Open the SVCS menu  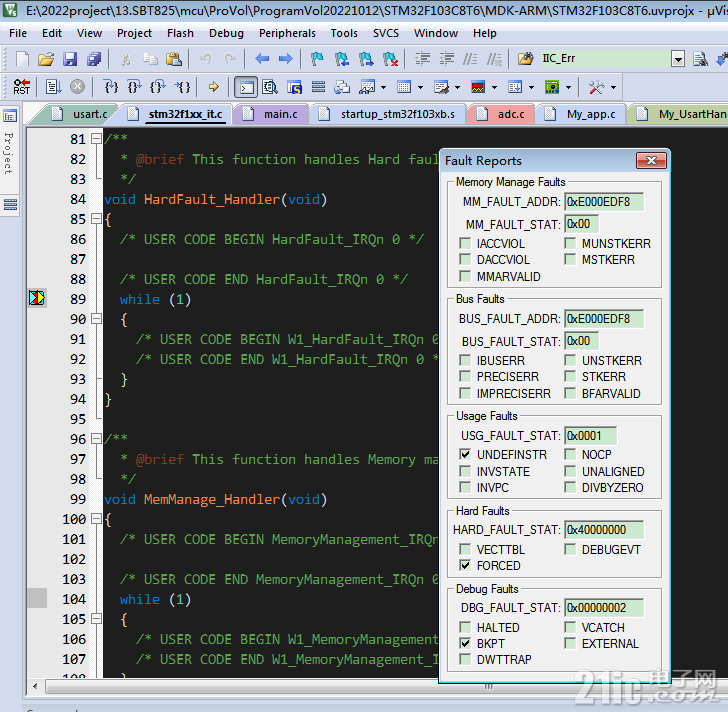click(x=385, y=33)
